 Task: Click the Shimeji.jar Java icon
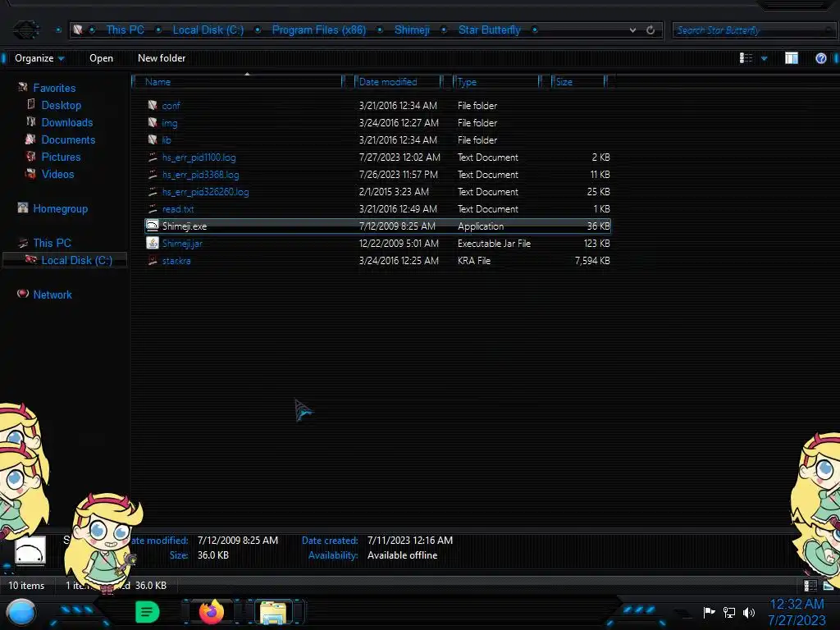pyautogui.click(x=153, y=243)
